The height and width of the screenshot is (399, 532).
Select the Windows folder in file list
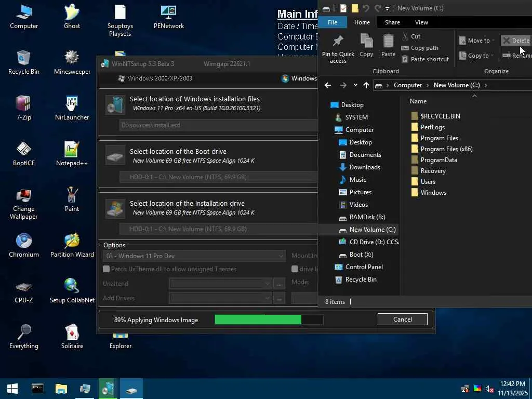(429, 192)
